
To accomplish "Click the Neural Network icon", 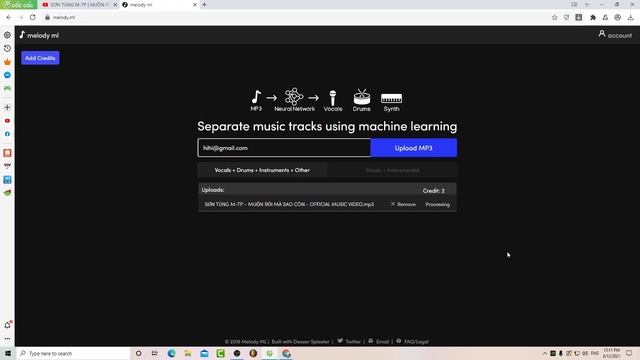I will pyautogui.click(x=294, y=97).
